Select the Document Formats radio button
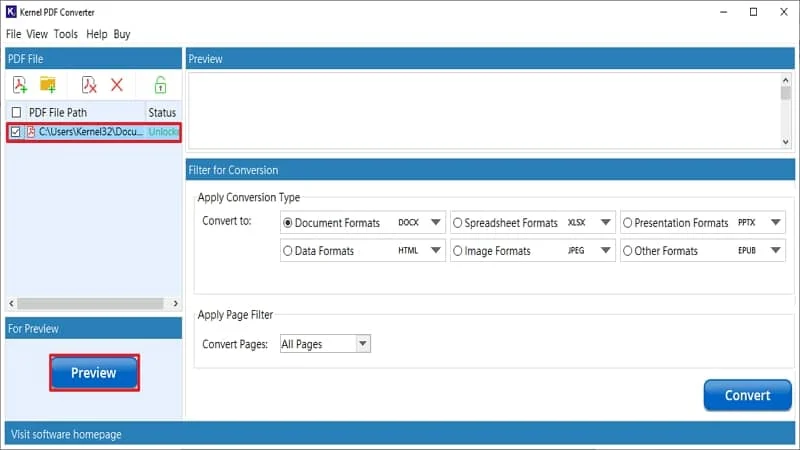The height and width of the screenshot is (450, 800). 288,223
